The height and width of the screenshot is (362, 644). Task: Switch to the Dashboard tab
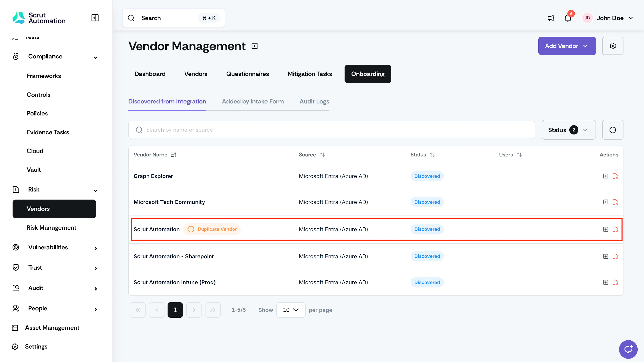150,74
